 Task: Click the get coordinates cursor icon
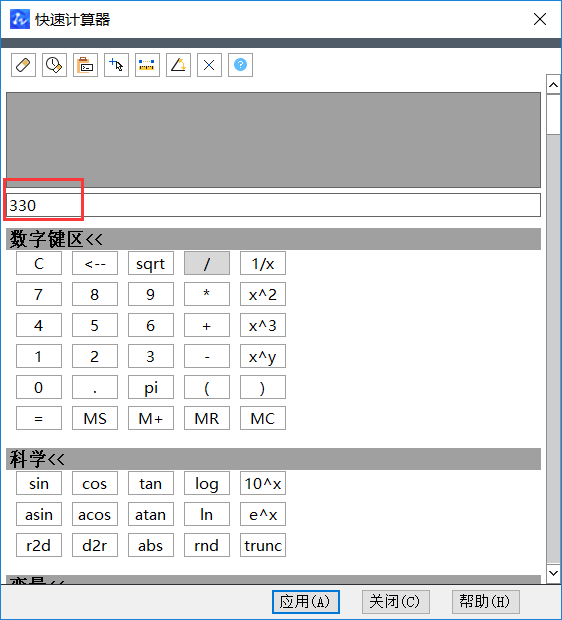pos(116,65)
